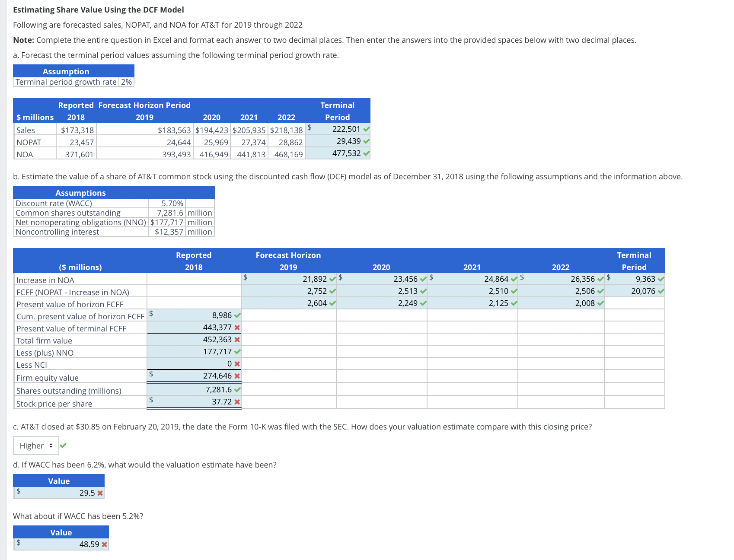The height and width of the screenshot is (560, 734).
Task: Click the green checkmark beside the Higher answer
Action: pyautogui.click(x=63, y=445)
